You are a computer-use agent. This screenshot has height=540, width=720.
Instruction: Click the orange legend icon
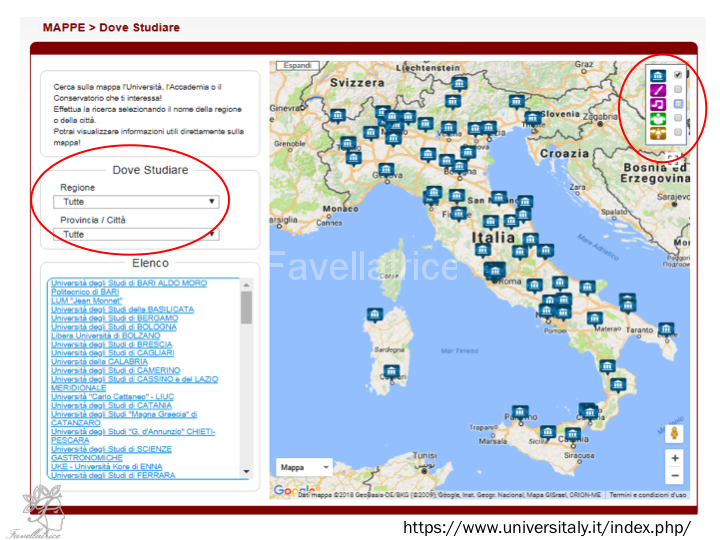point(657,132)
